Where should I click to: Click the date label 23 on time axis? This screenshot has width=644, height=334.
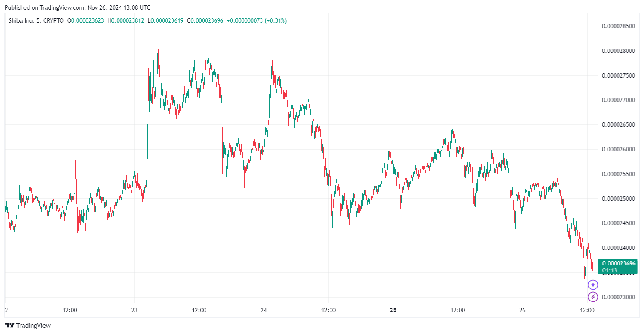[x=134, y=311]
